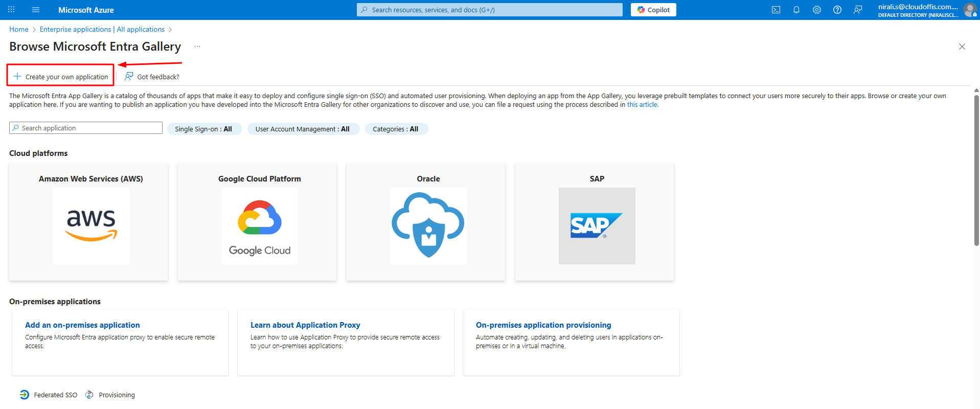Open Single Sign-on : All filter

[204, 129]
